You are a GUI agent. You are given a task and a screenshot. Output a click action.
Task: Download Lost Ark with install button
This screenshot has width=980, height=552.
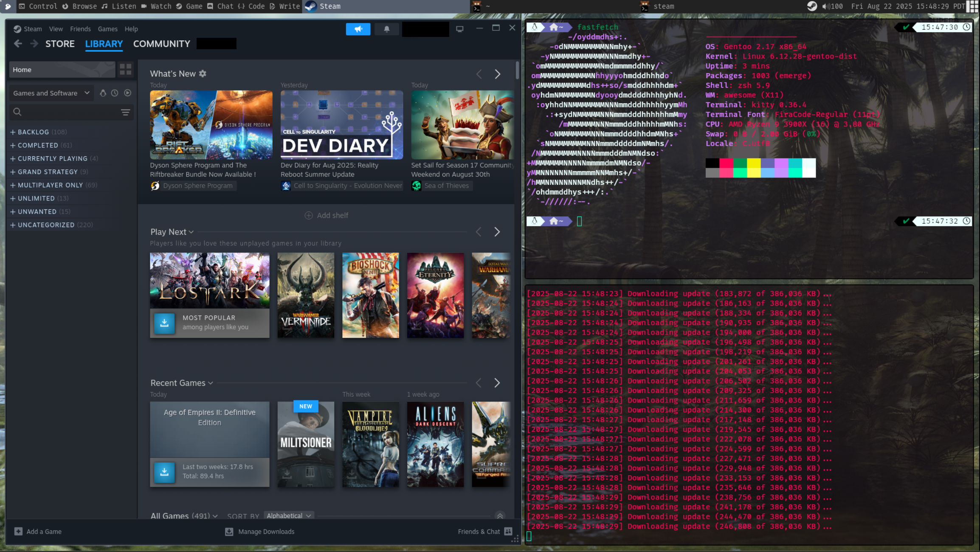click(164, 323)
